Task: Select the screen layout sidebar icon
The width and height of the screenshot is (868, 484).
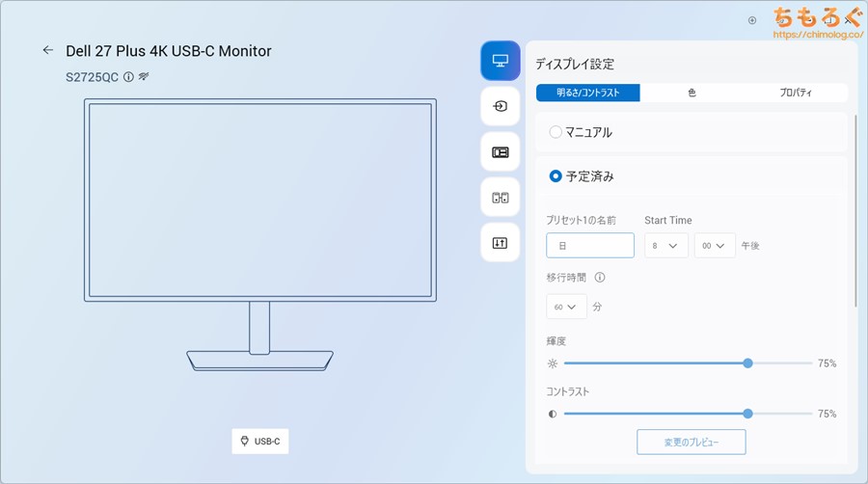Action: pyautogui.click(x=500, y=152)
